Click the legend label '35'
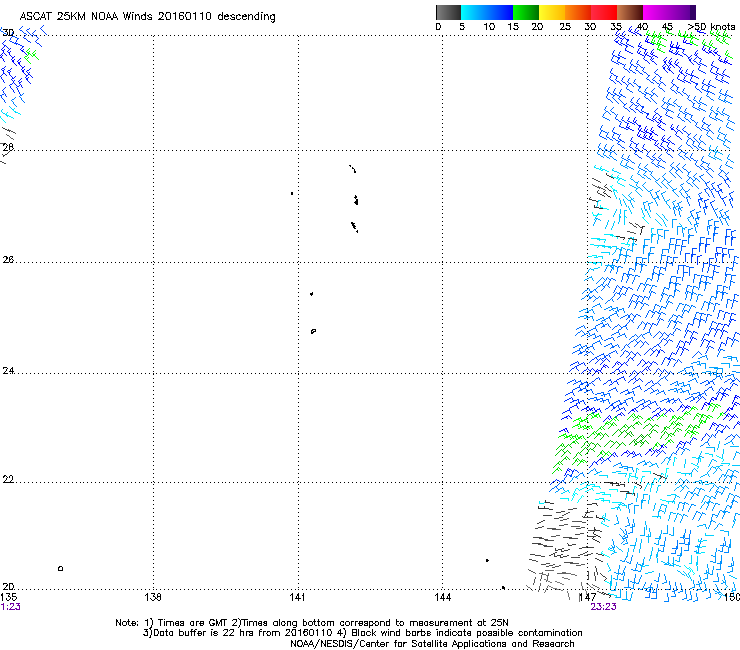The width and height of the screenshot is (740, 650). tap(616, 27)
